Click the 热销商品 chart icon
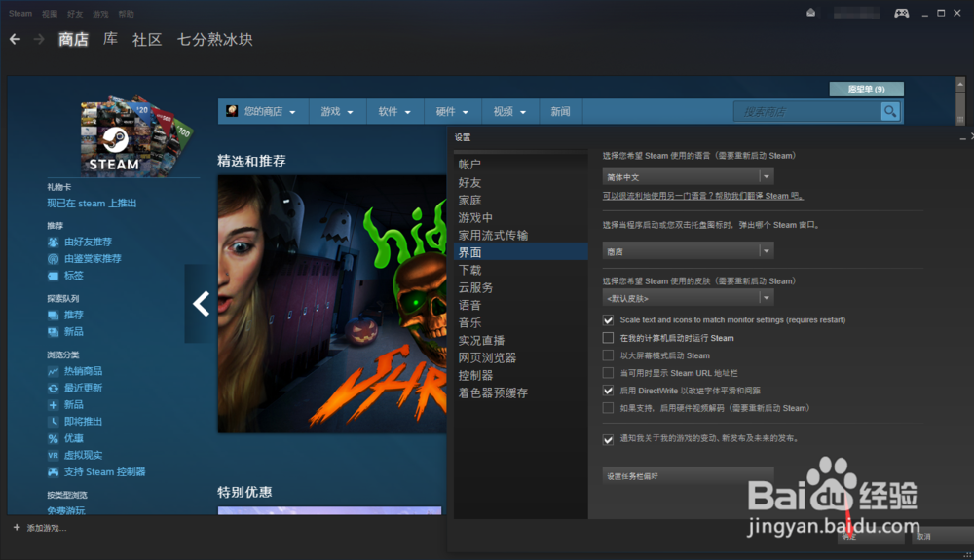This screenshot has height=560, width=974. [x=54, y=371]
